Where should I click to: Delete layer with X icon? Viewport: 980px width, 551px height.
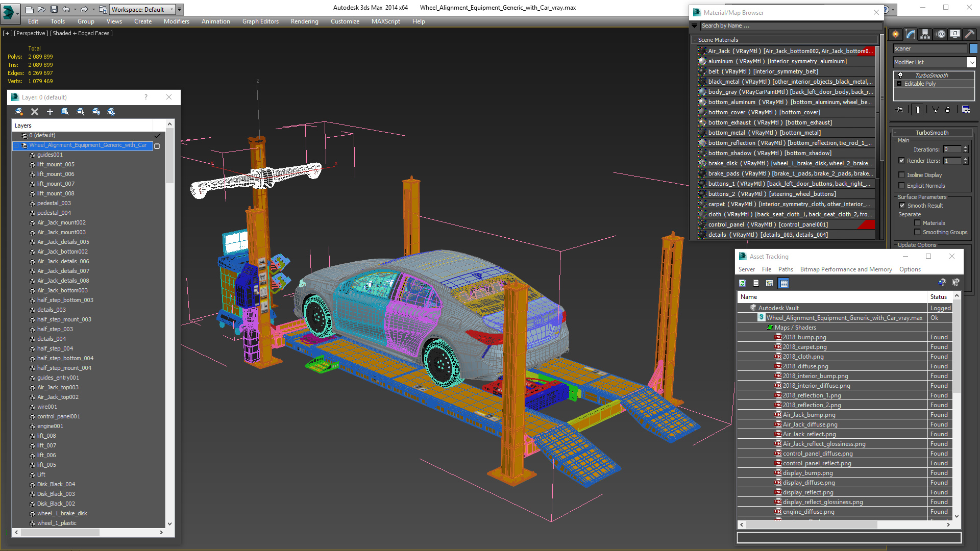(x=35, y=112)
